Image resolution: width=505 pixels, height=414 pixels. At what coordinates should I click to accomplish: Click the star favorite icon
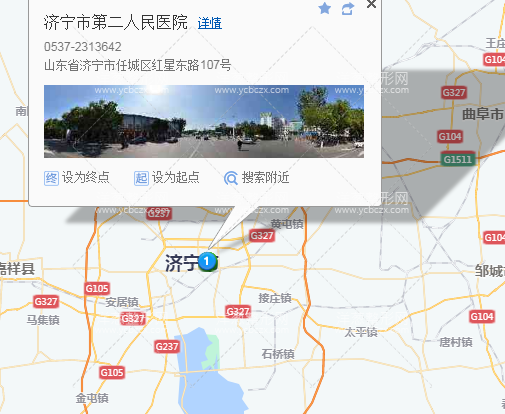pyautogui.click(x=325, y=8)
